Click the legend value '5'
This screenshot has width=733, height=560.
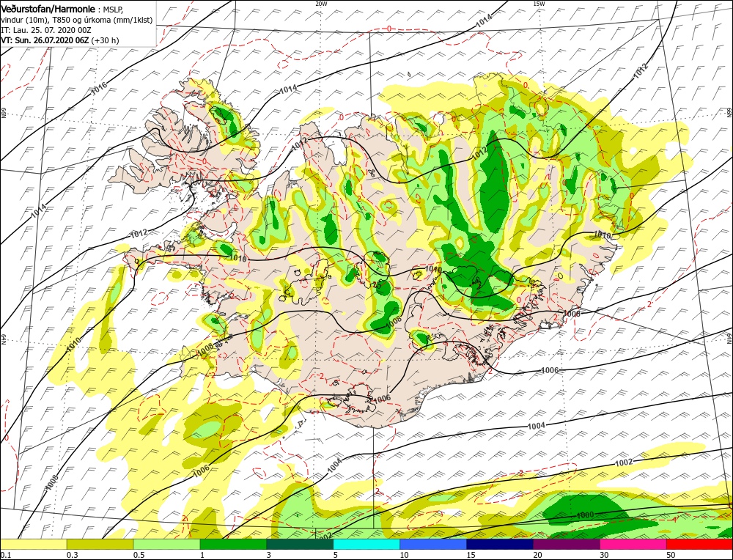coord(335,555)
